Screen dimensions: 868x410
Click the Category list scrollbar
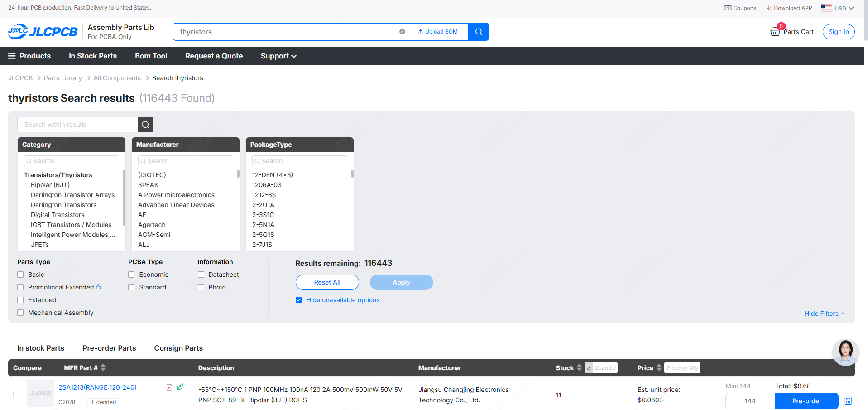point(124,198)
